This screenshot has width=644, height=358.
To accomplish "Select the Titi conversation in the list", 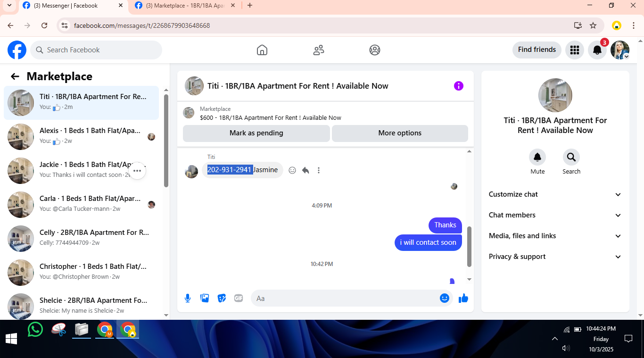I will pos(81,103).
